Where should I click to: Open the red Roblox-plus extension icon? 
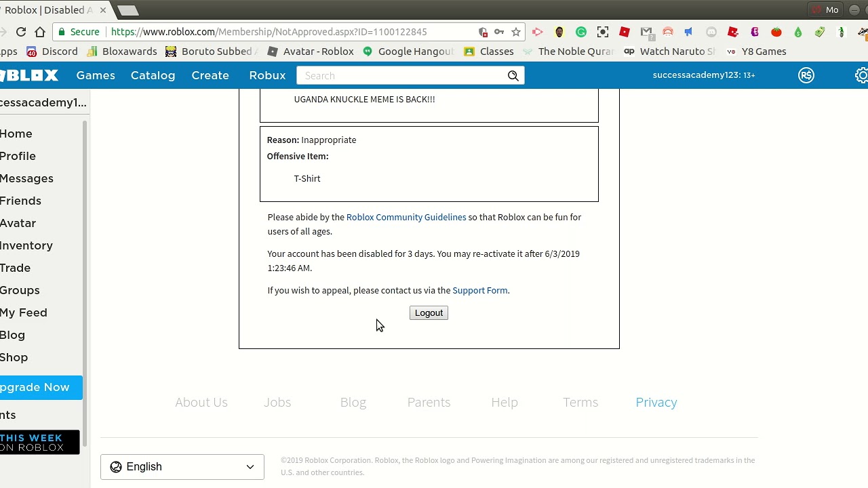(x=733, y=32)
